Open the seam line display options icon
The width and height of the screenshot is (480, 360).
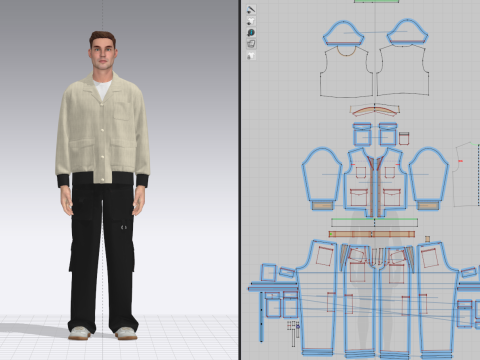coord(251,10)
